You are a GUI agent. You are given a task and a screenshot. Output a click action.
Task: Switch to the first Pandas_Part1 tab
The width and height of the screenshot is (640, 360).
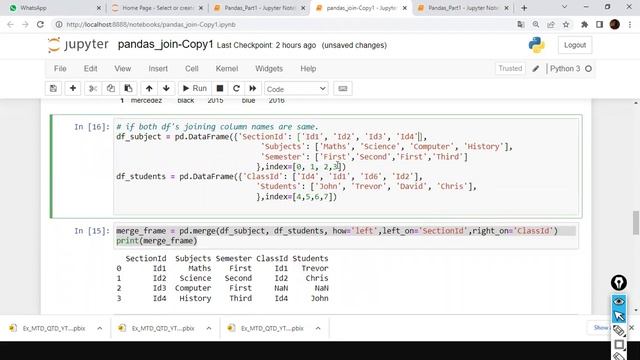[x=259, y=8]
